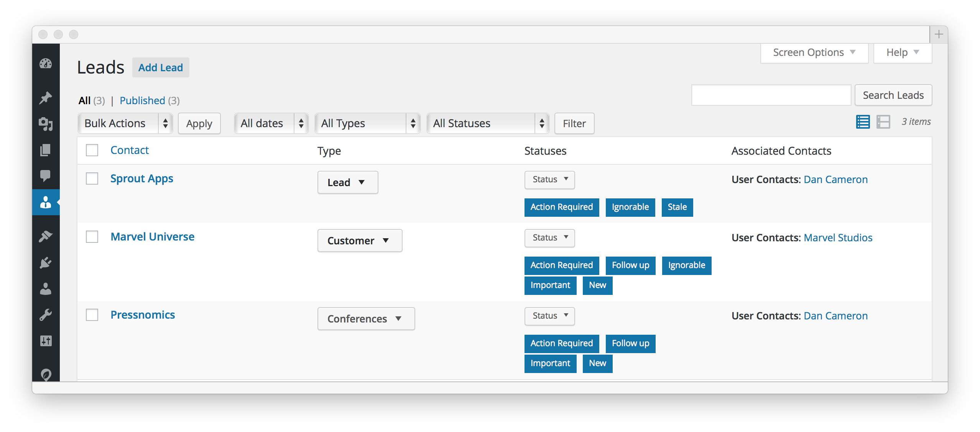This screenshot has height=432, width=980.
Task: Open the Media library sidebar icon
Action: (x=46, y=124)
